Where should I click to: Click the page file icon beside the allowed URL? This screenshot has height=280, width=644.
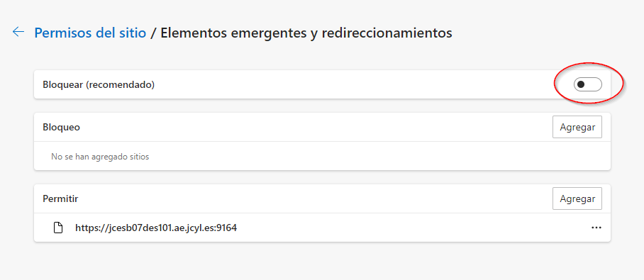point(59,228)
